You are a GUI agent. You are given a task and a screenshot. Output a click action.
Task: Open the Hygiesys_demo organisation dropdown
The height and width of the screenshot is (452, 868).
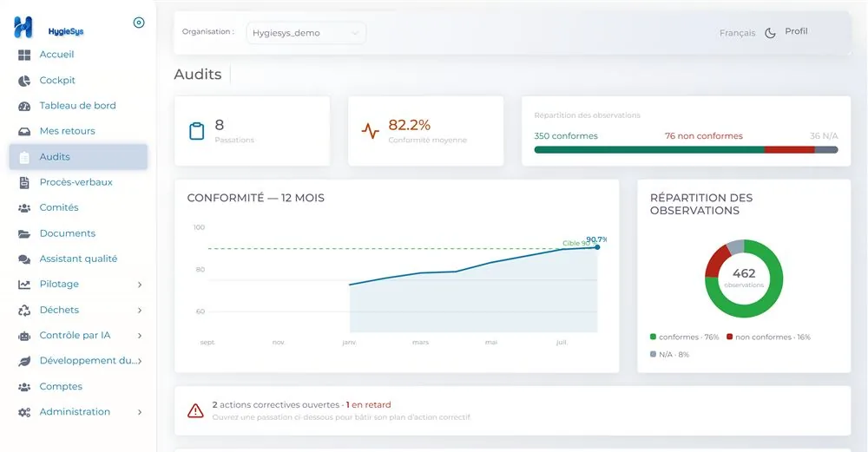point(306,33)
